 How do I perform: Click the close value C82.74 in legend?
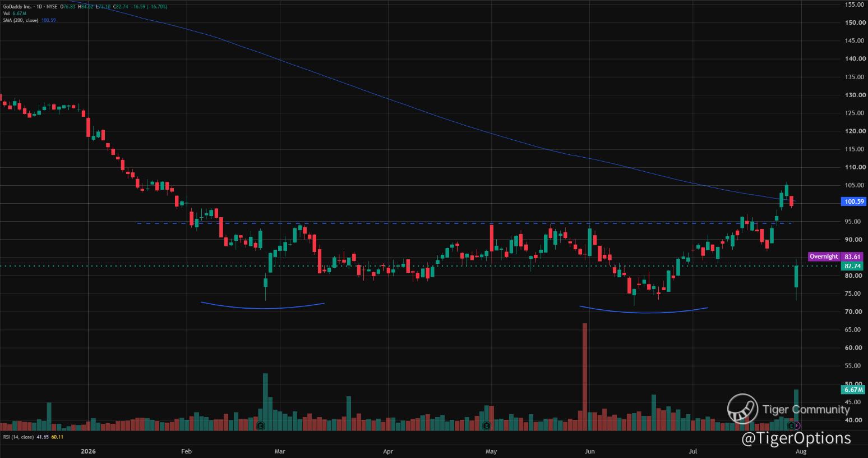(x=121, y=7)
